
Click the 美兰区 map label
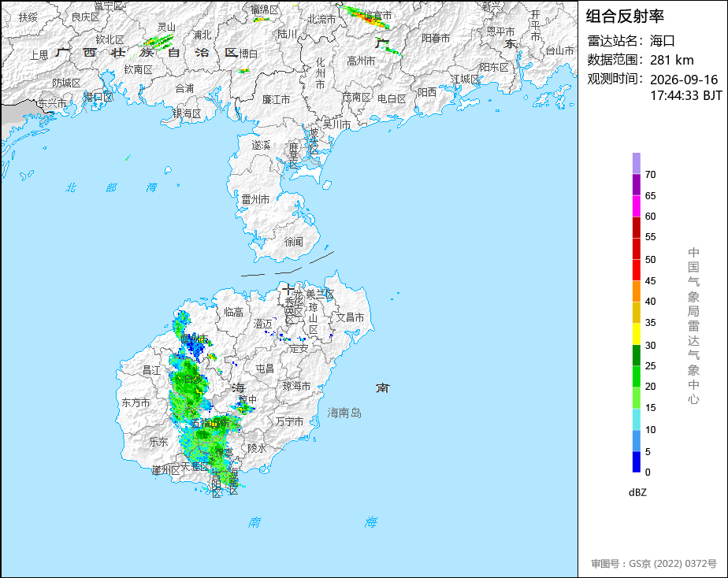pyautogui.click(x=320, y=294)
